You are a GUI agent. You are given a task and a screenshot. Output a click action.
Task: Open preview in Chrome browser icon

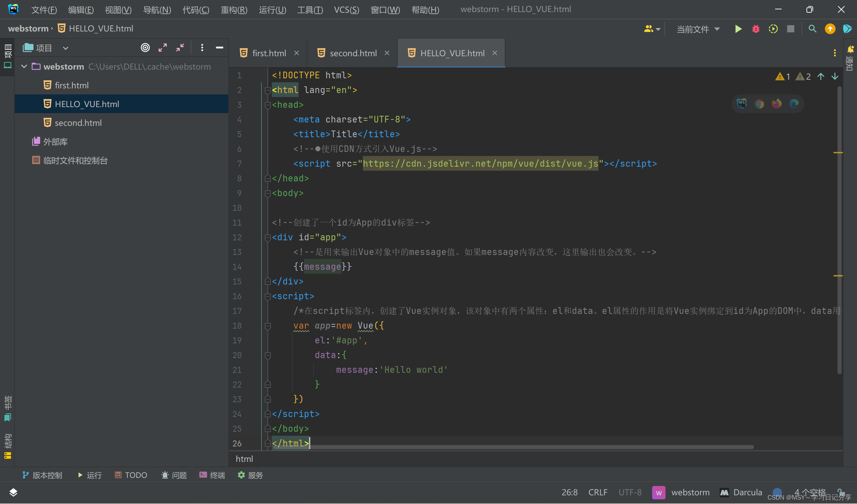[x=759, y=104]
